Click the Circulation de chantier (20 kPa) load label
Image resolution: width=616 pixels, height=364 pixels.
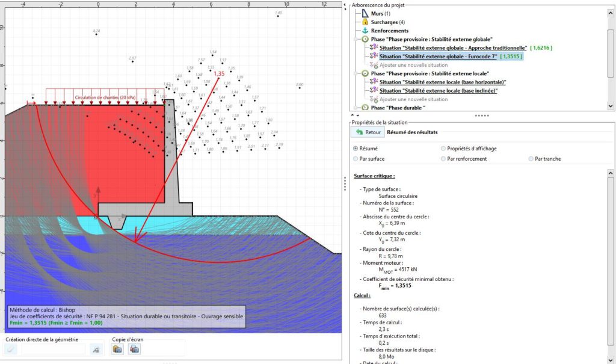[x=105, y=97]
